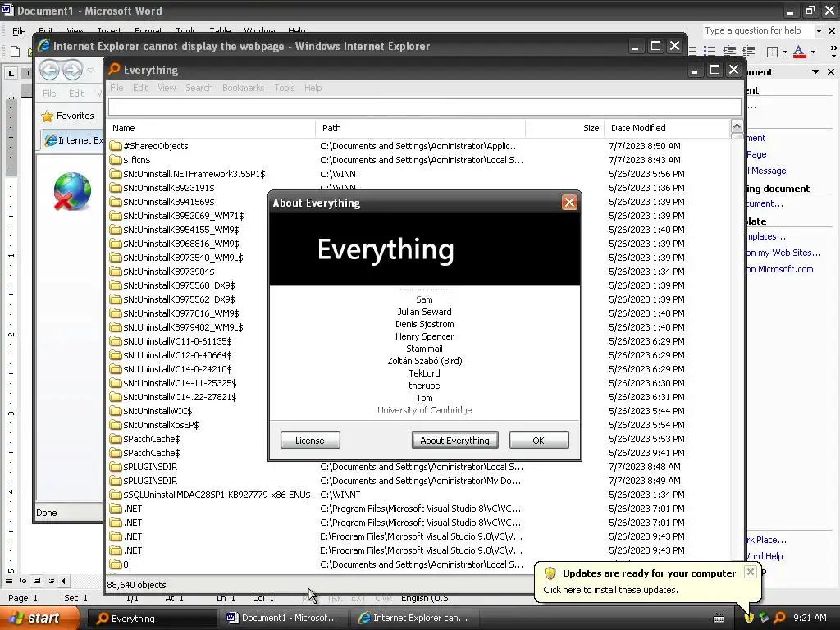This screenshot has height=630, width=840.
Task: Click Word's Print Layout view button
Action: [37, 581]
